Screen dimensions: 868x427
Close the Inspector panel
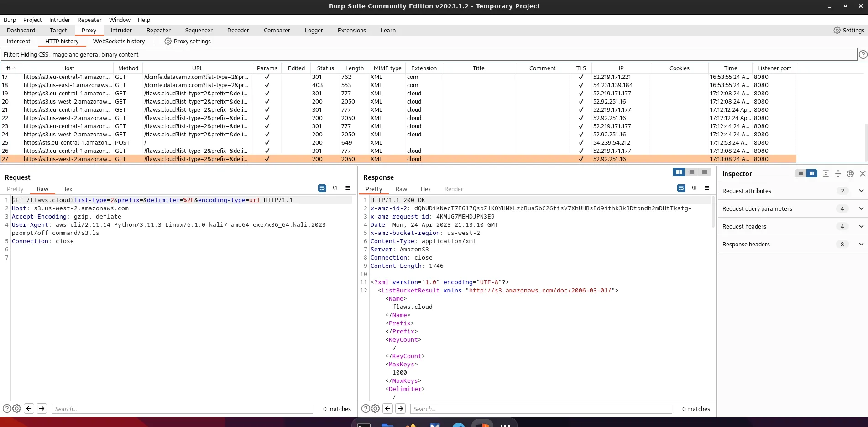[x=863, y=173]
